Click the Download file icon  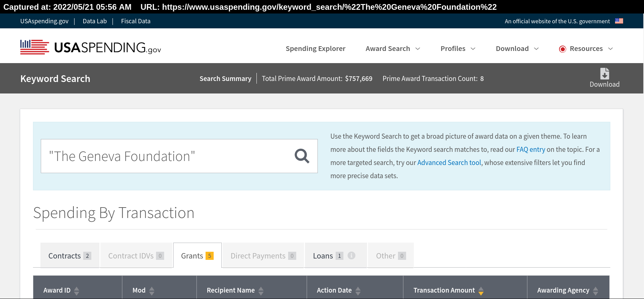(x=605, y=74)
